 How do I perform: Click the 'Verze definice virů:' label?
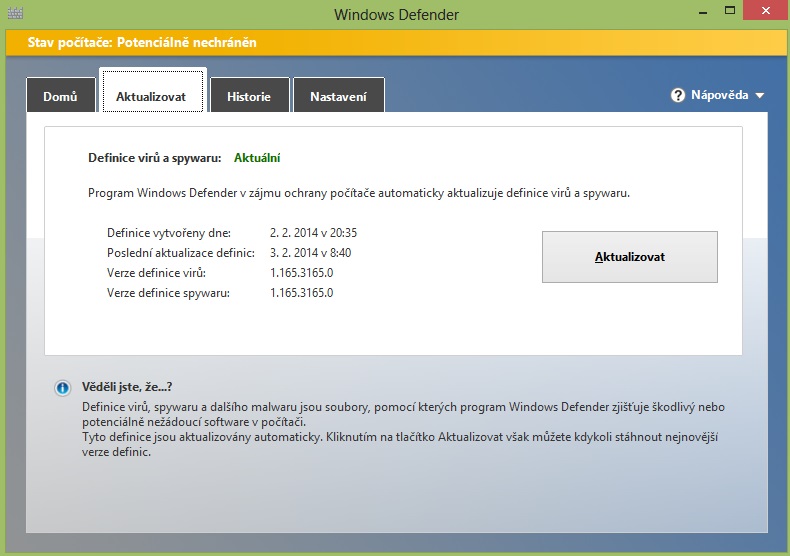tap(156, 273)
